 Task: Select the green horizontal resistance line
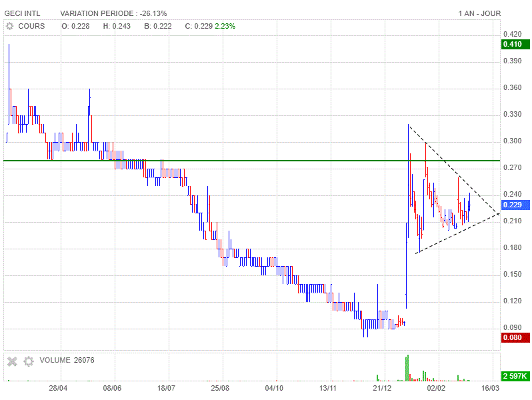point(252,161)
